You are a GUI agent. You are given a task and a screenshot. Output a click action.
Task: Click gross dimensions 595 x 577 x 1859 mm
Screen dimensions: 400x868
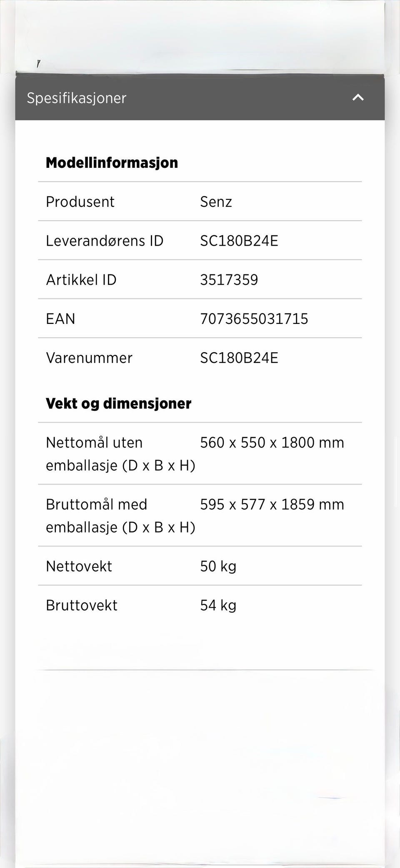pyautogui.click(x=272, y=505)
